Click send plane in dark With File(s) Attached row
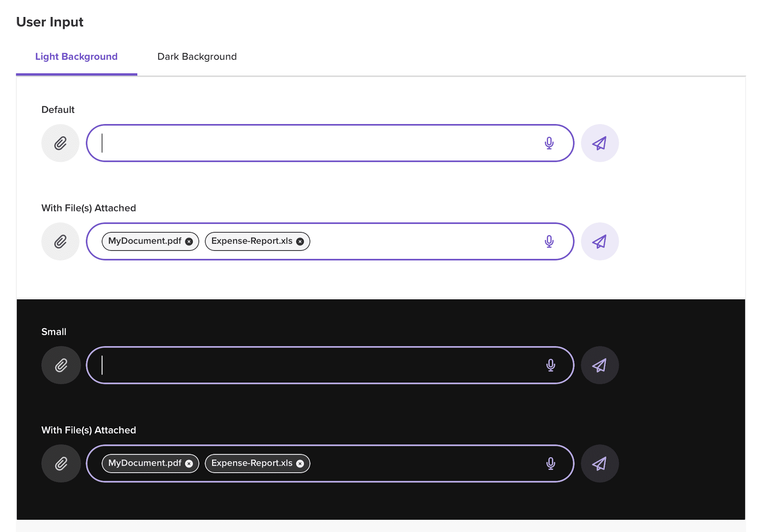Viewport: 760px width, 532px height. point(600,463)
